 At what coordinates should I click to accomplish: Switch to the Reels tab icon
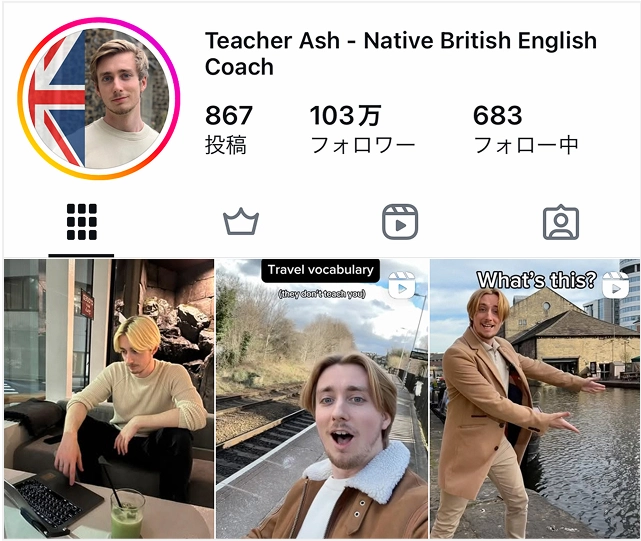click(x=400, y=222)
